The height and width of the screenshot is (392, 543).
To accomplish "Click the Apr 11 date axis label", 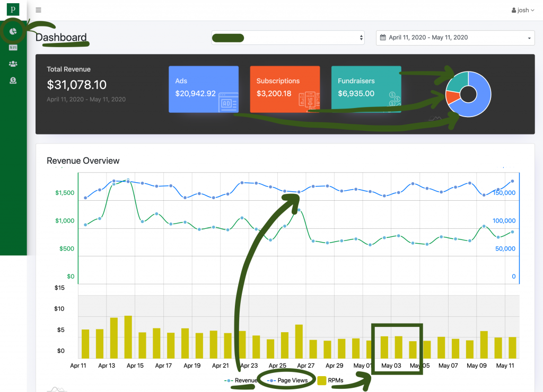I will pyautogui.click(x=78, y=366).
